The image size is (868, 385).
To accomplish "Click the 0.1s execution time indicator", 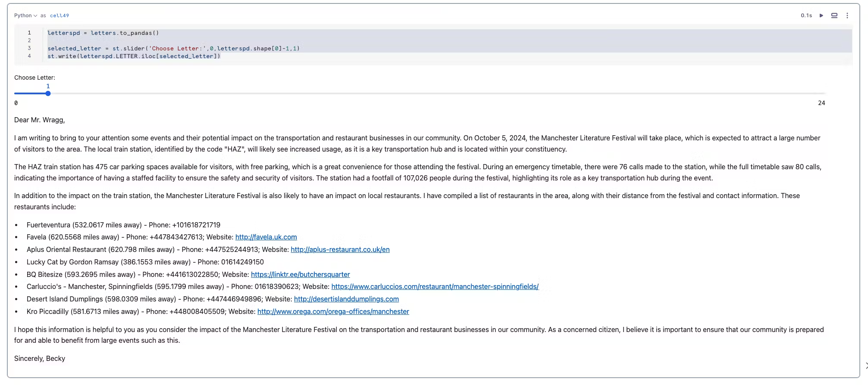I will coord(806,16).
